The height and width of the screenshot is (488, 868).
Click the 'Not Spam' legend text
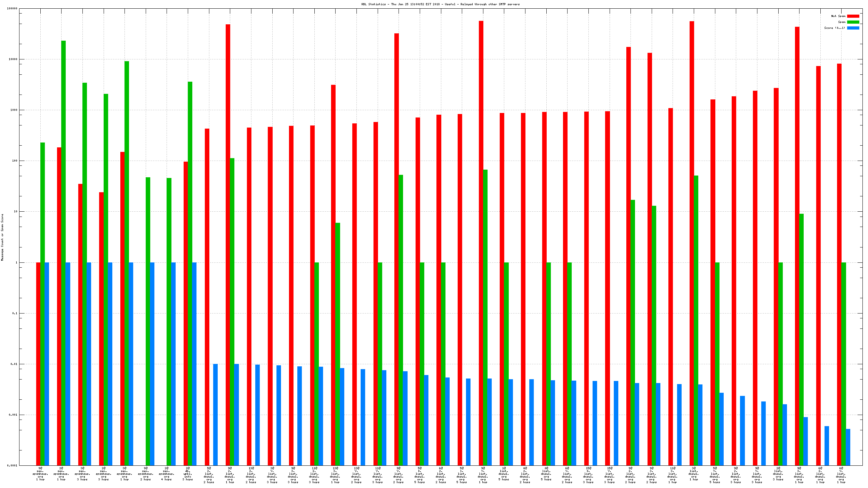pos(838,16)
